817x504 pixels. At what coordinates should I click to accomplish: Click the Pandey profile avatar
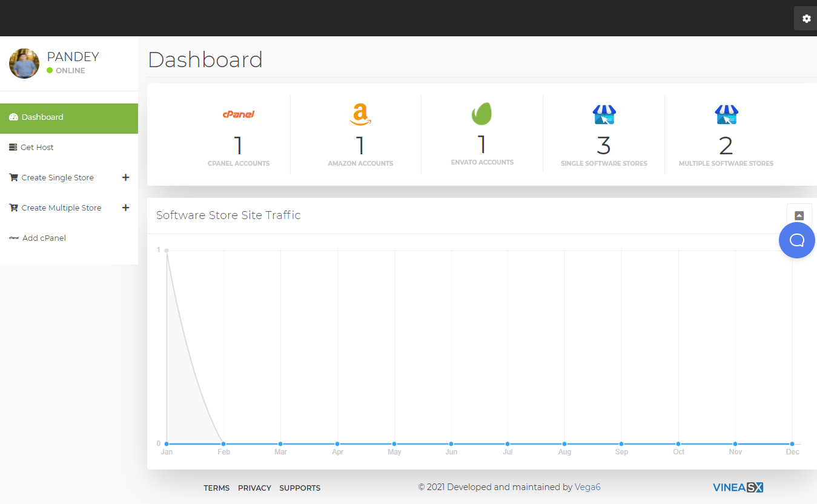(x=24, y=64)
